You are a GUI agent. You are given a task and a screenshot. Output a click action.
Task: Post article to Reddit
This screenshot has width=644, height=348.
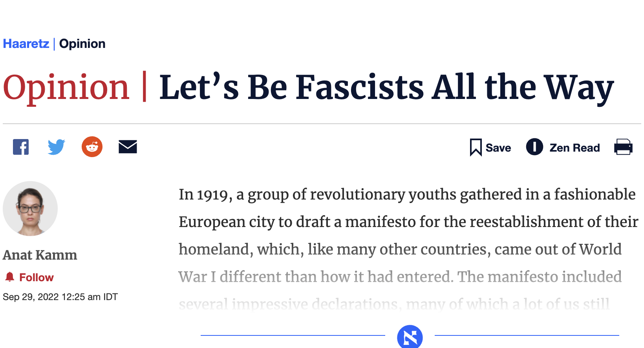(x=92, y=147)
